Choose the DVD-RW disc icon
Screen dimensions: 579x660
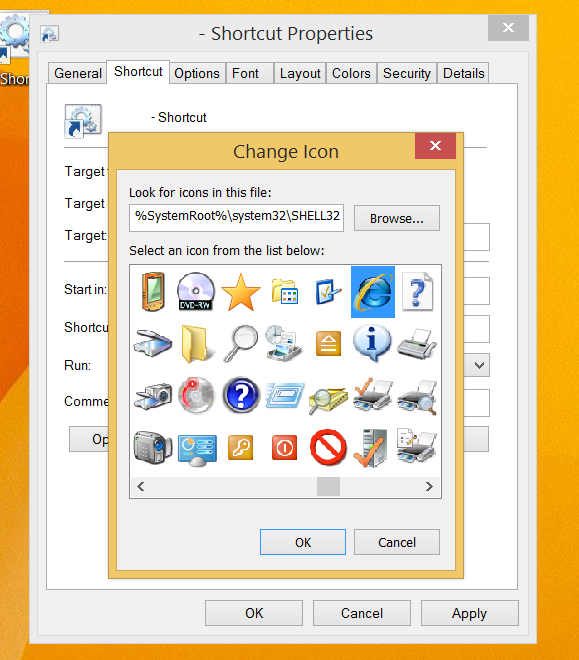pyautogui.click(x=196, y=292)
